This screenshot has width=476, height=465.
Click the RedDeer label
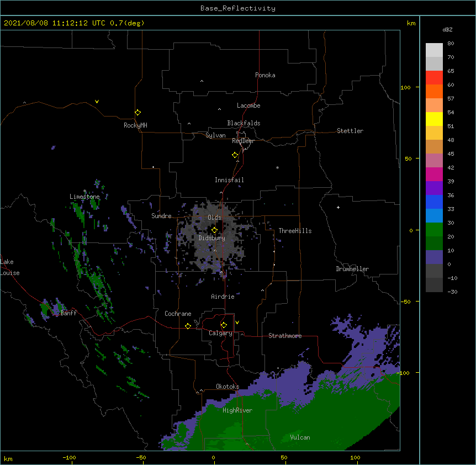[x=243, y=141]
